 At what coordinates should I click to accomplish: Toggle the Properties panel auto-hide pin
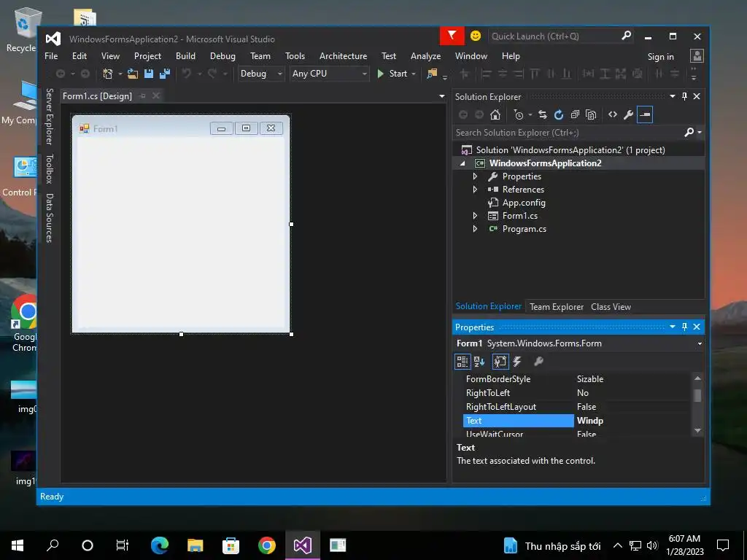684,327
